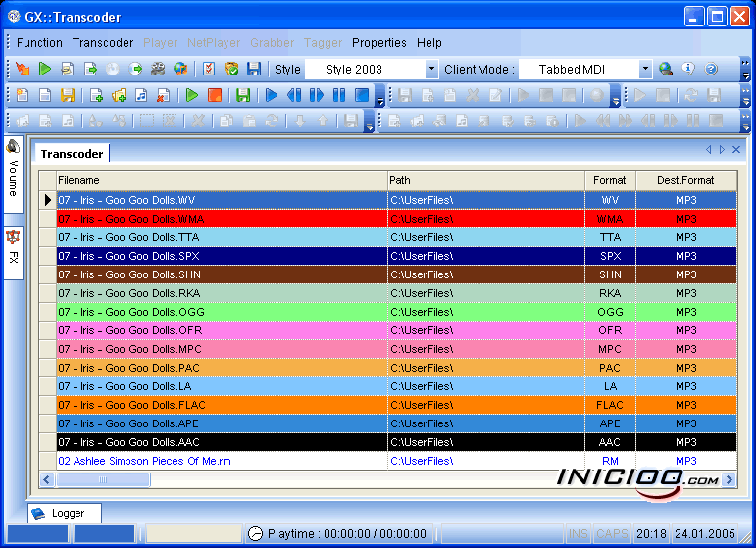Click the globe network icon after Client Mode
Screen dimensions: 756x548
point(666,69)
